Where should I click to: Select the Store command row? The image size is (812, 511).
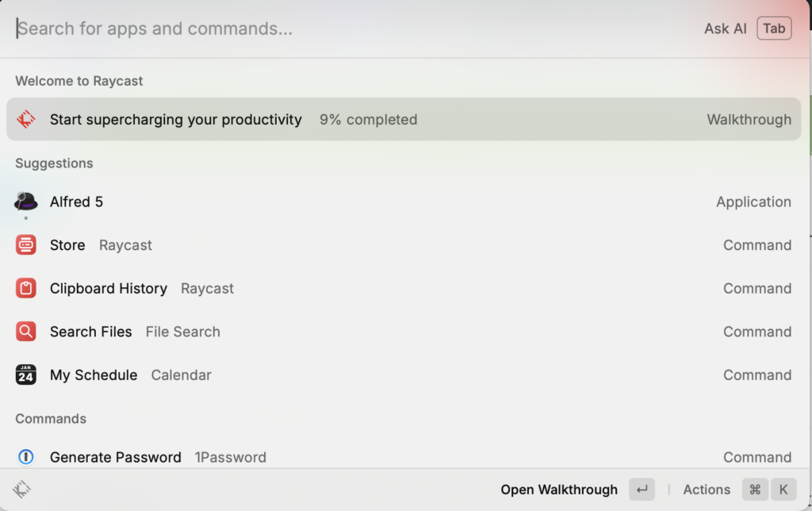click(x=396, y=245)
